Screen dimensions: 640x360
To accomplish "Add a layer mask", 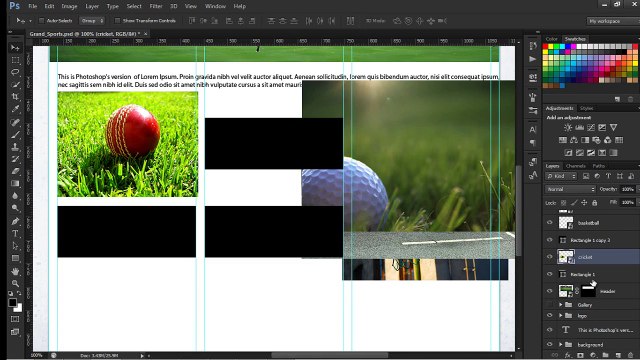I will pos(580,356).
